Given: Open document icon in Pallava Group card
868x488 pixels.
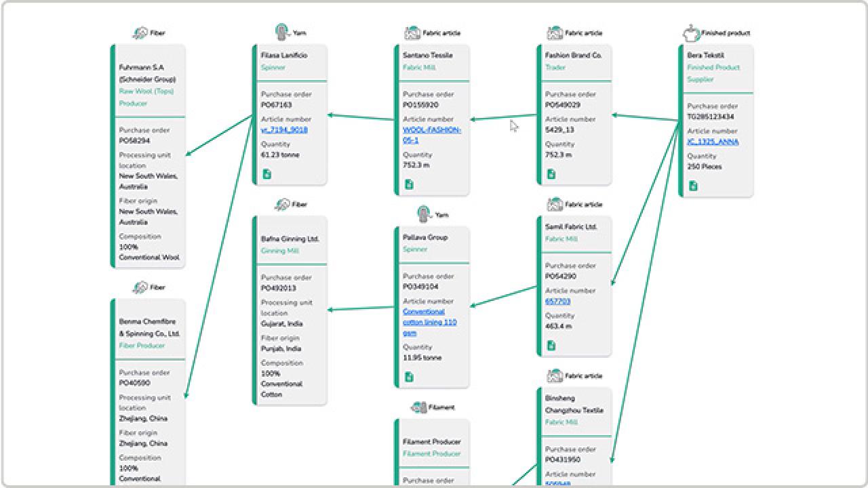Looking at the screenshot, I should click(x=409, y=377).
